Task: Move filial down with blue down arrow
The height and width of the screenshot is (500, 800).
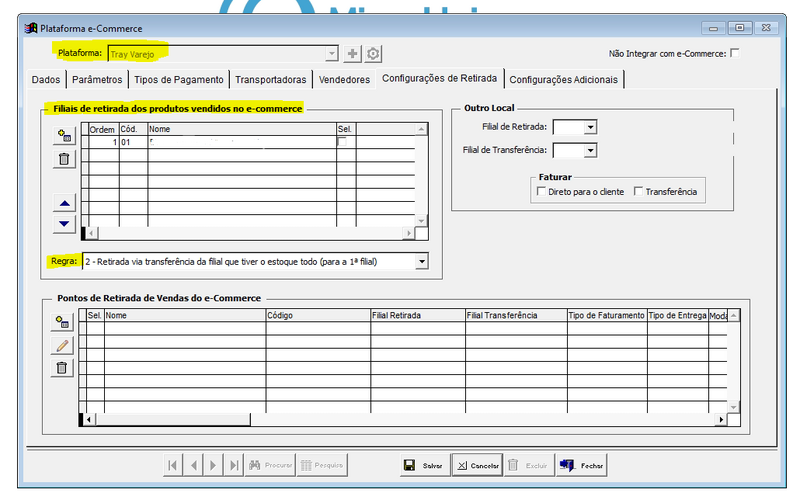Action: [64, 223]
